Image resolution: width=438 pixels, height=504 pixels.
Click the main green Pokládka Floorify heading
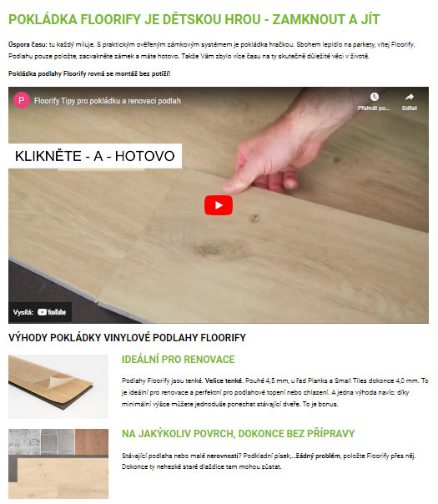pyautogui.click(x=194, y=19)
